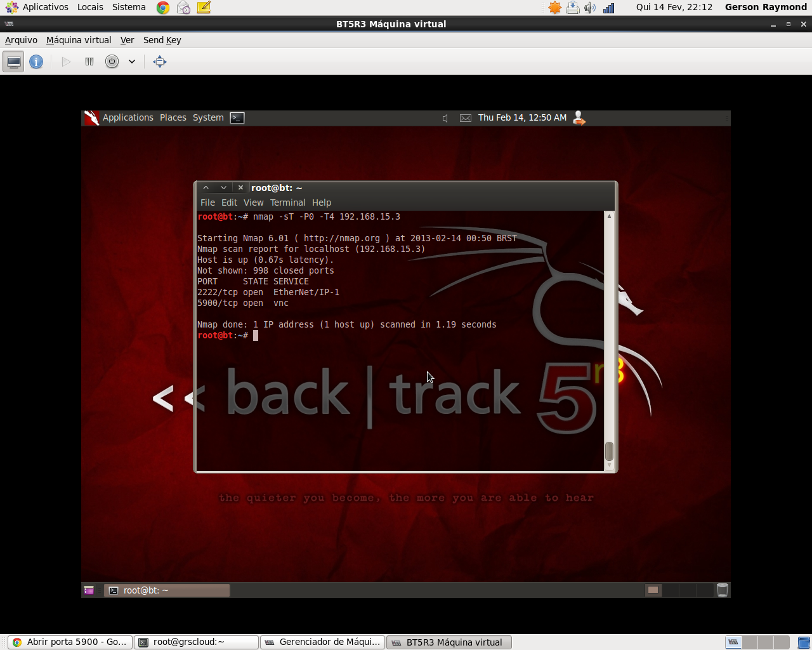Click the host workspace switcher first desktop
Screen dimensions: 812x650
tap(733, 642)
